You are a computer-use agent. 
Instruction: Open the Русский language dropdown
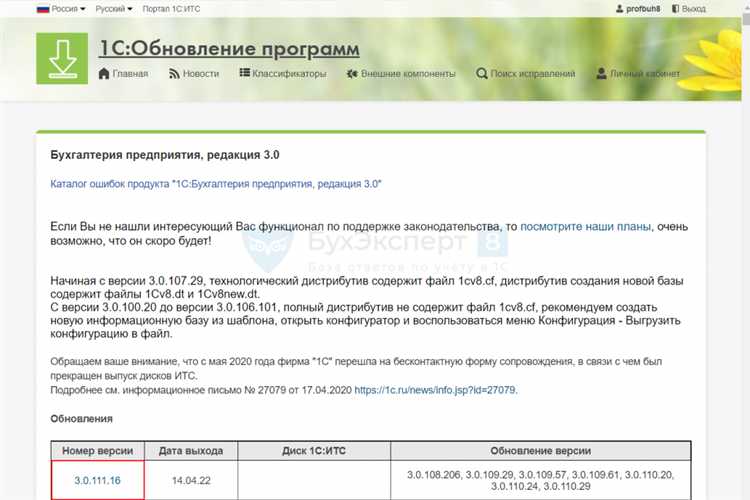[114, 9]
